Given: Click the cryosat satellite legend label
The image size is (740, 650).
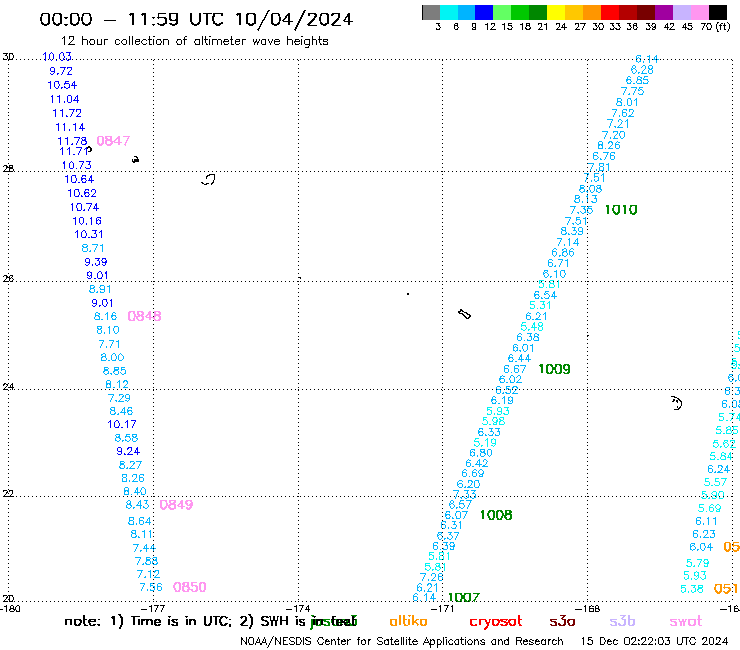Looking at the screenshot, I should pos(496,621).
